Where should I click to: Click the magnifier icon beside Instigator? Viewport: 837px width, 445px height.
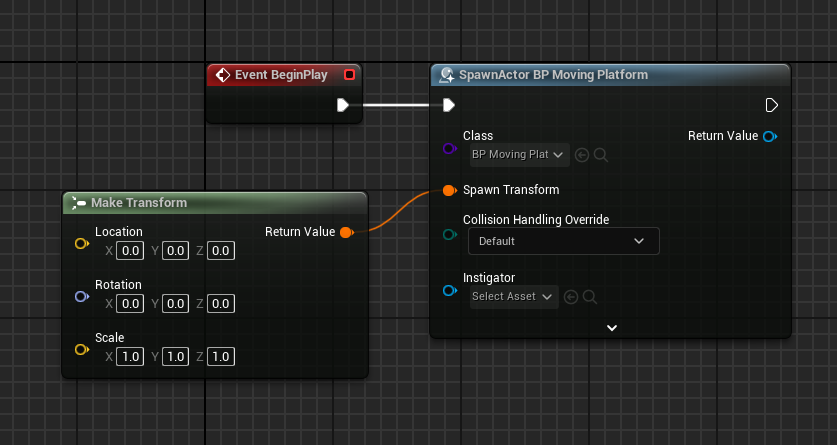[590, 297]
